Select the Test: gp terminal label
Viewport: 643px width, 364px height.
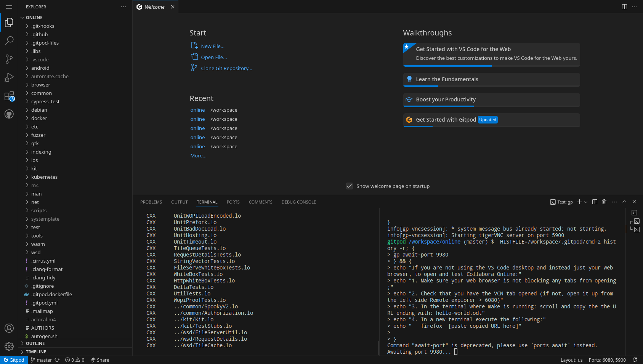click(x=561, y=202)
